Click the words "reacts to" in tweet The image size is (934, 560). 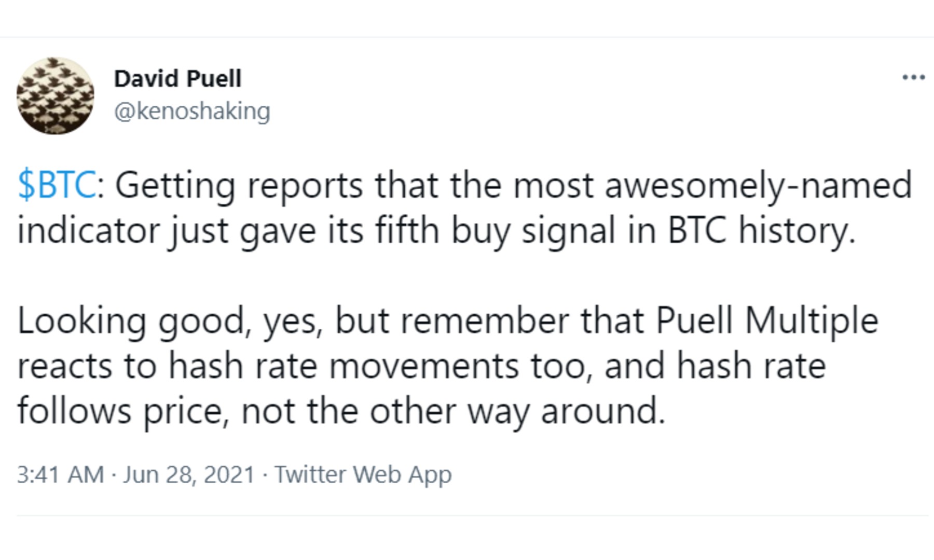coord(87,366)
